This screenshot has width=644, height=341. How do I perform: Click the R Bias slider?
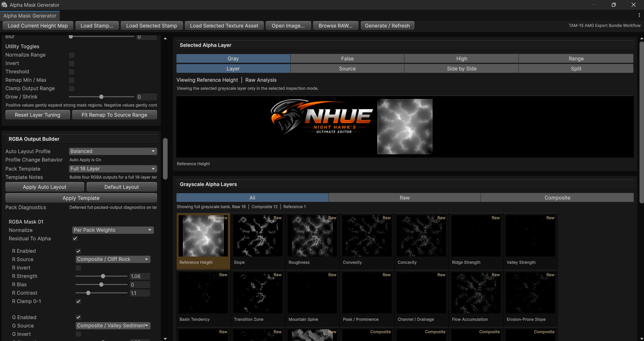click(101, 285)
